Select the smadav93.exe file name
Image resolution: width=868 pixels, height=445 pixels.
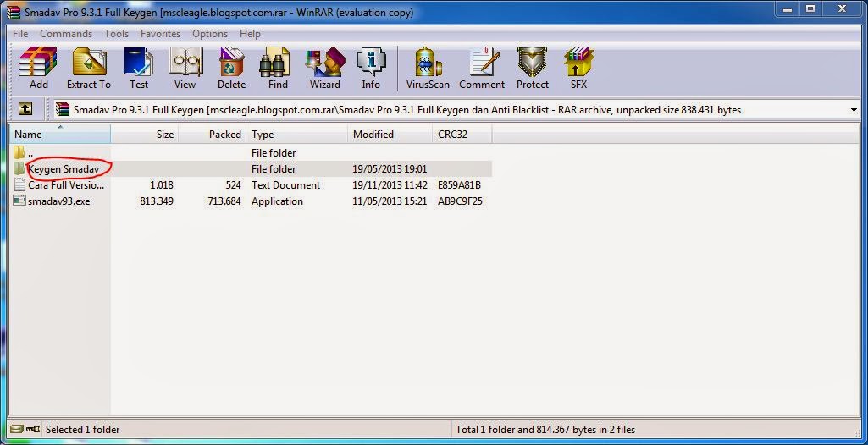(x=58, y=201)
